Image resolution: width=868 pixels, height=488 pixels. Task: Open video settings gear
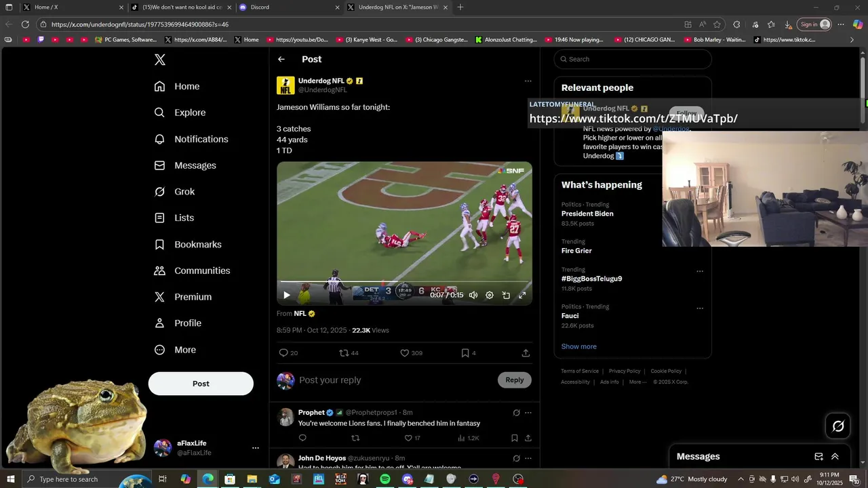point(490,295)
